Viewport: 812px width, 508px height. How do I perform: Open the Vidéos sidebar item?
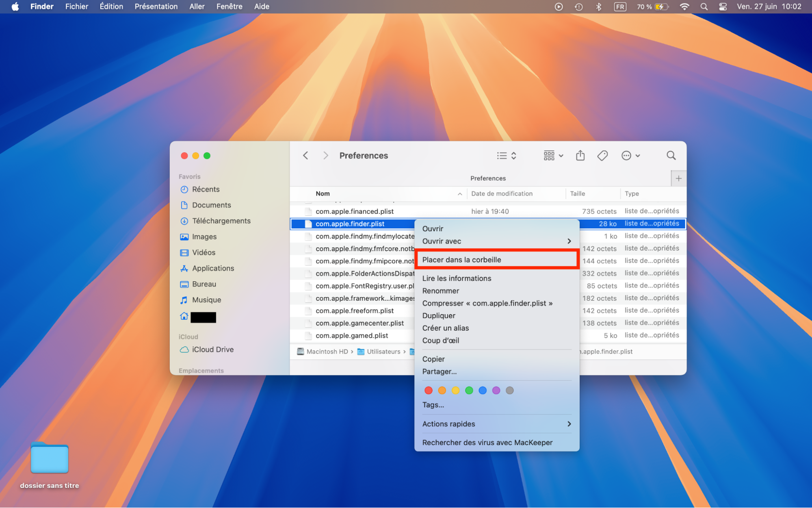(x=204, y=252)
